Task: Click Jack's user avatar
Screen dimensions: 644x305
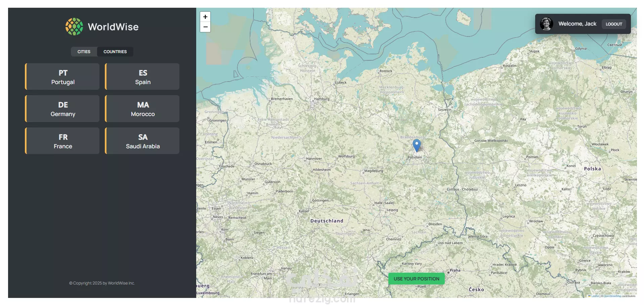Action: pos(547,24)
